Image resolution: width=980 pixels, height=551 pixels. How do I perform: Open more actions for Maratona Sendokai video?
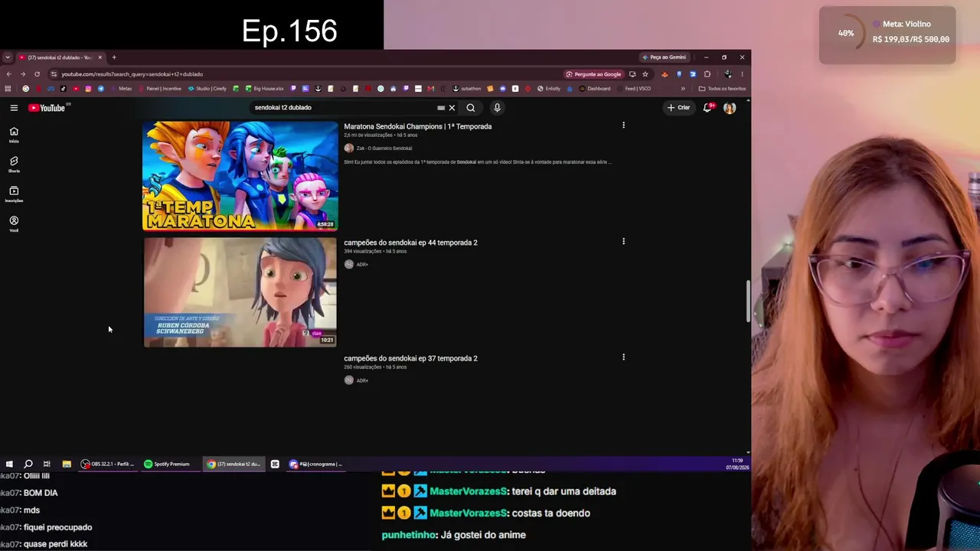click(623, 126)
